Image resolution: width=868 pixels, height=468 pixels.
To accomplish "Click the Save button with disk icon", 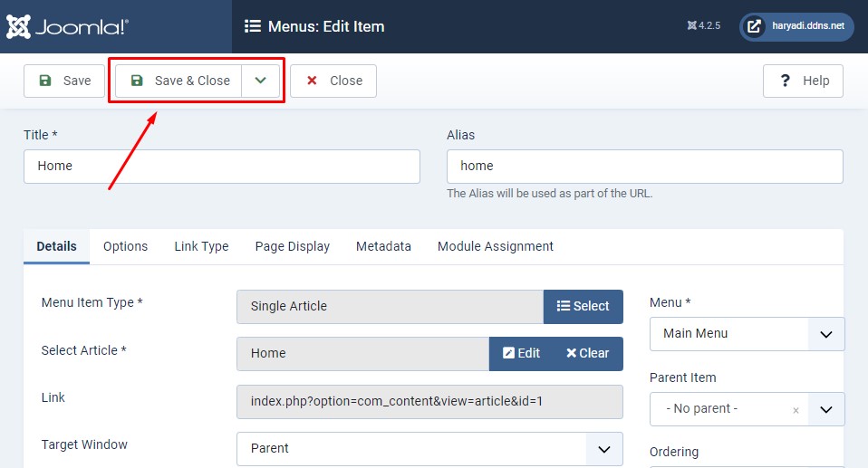I will coord(64,81).
